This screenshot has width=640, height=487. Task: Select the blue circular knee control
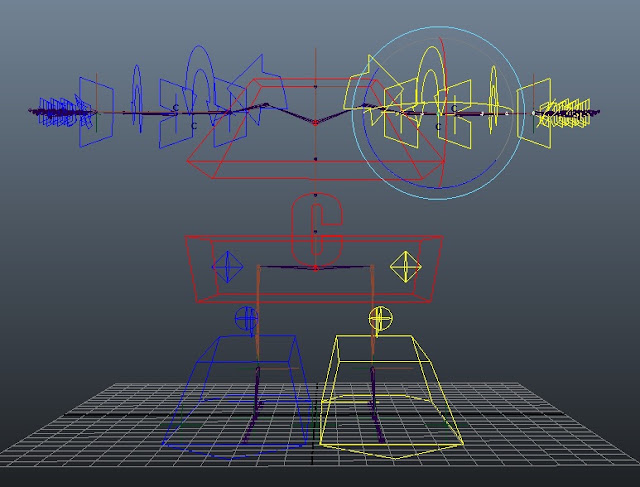[247, 318]
